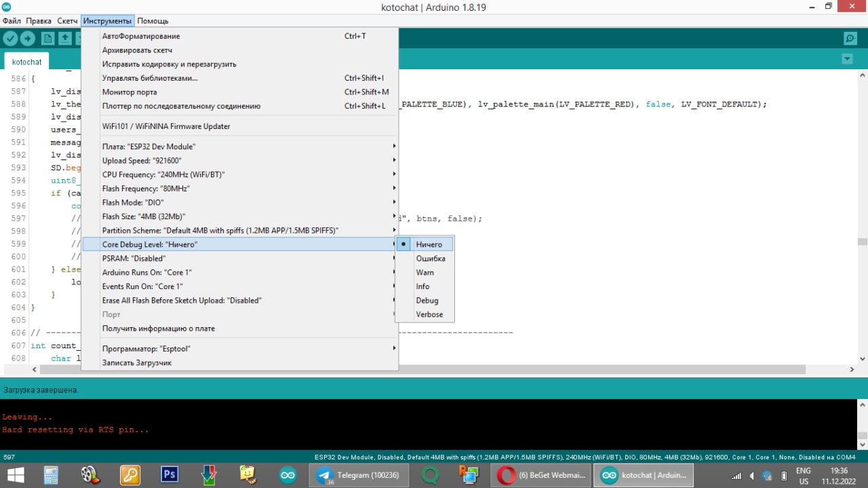Choose Исправить кодировку и перезагрузить
868x488 pixels.
point(239,64)
